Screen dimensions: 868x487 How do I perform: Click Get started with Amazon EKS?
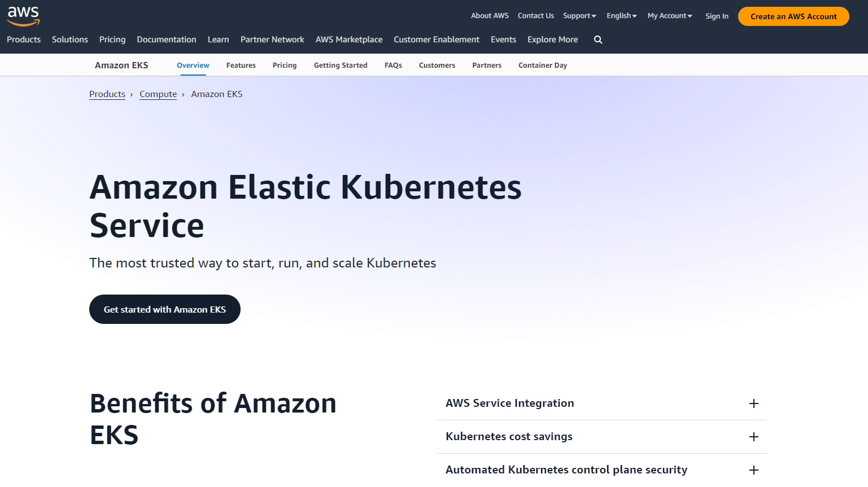pyautogui.click(x=165, y=309)
